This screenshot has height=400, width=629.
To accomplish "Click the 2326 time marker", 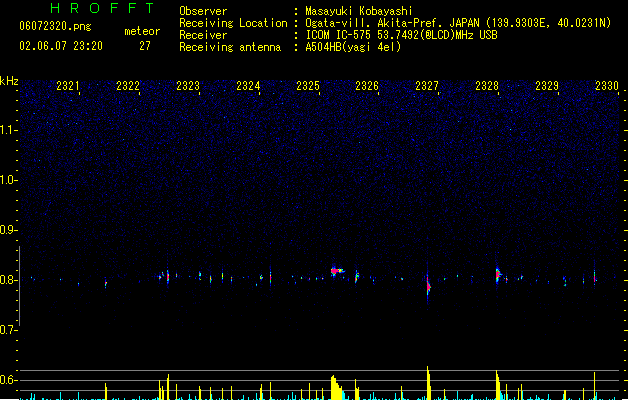I will point(367,85).
